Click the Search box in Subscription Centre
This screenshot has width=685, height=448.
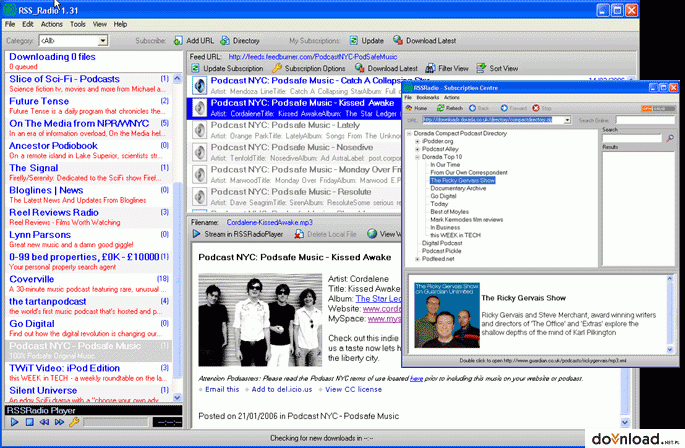[633, 138]
